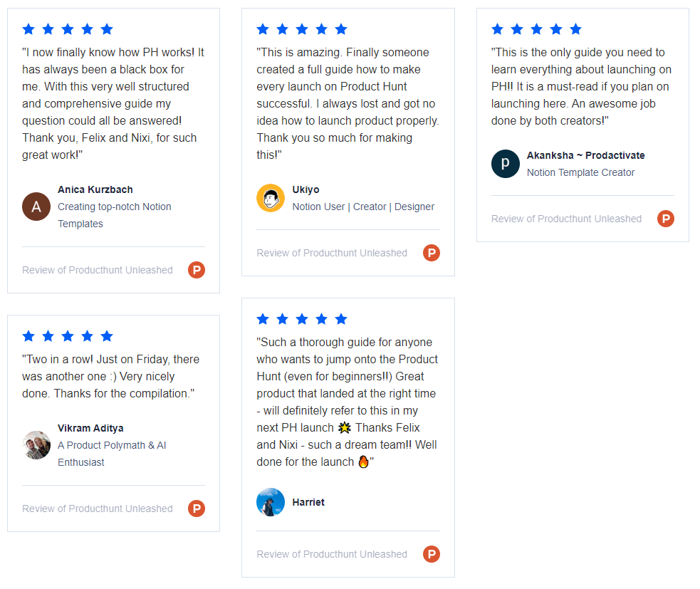Screen dimensions: 700x589
Task: Click Product Hunt icon in Harriet's review
Action: 432,554
